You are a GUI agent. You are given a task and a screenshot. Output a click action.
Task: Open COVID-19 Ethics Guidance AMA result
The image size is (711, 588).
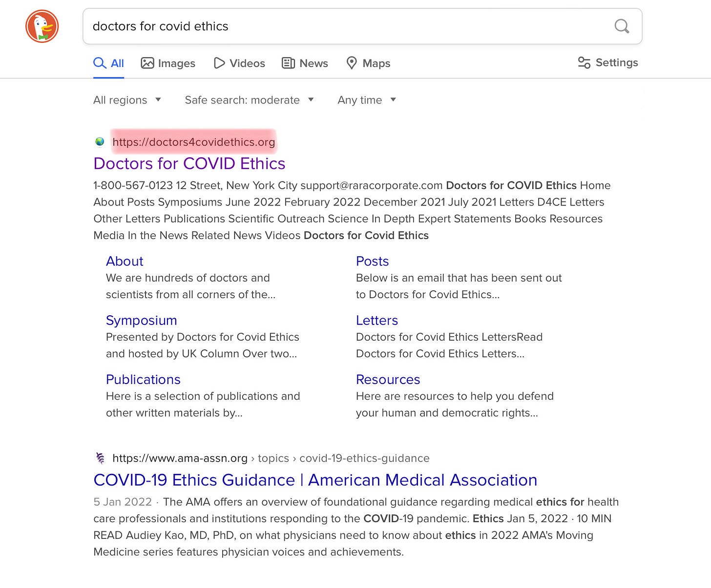(x=315, y=480)
